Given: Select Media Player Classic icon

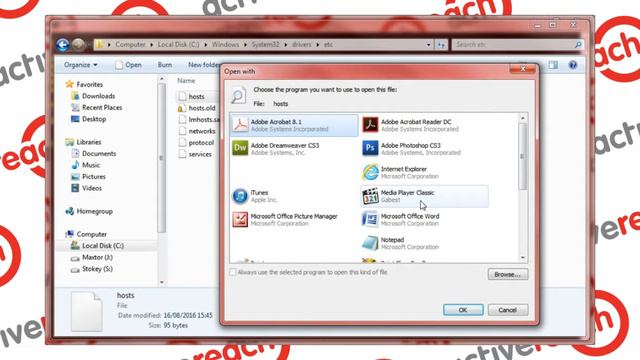Looking at the screenshot, I should [x=370, y=196].
